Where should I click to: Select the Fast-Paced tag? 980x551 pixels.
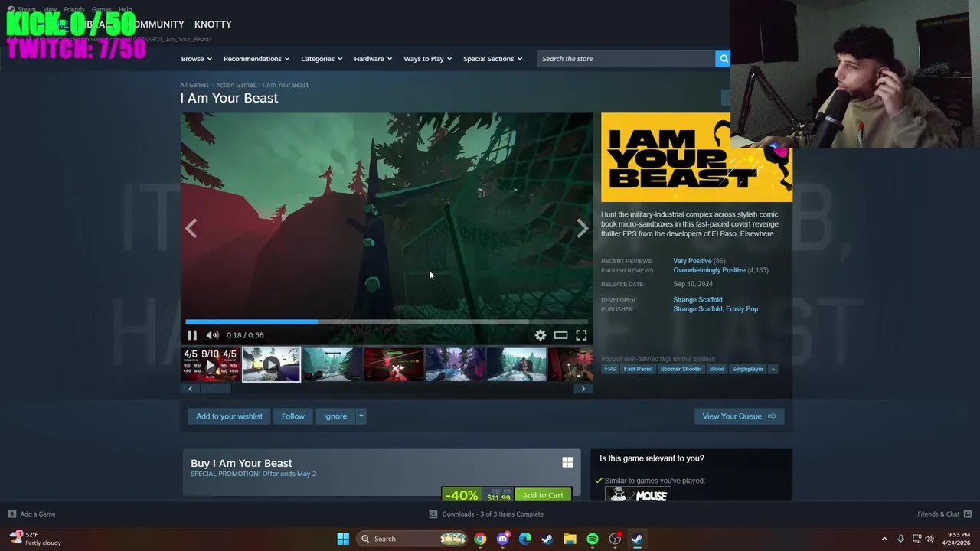point(638,369)
